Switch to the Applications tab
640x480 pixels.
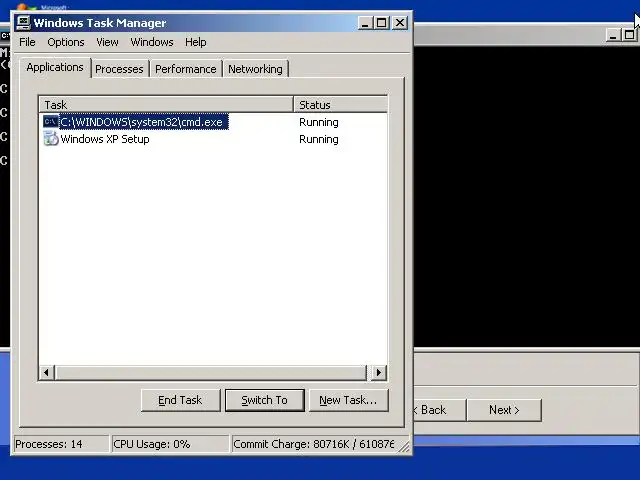click(x=55, y=67)
